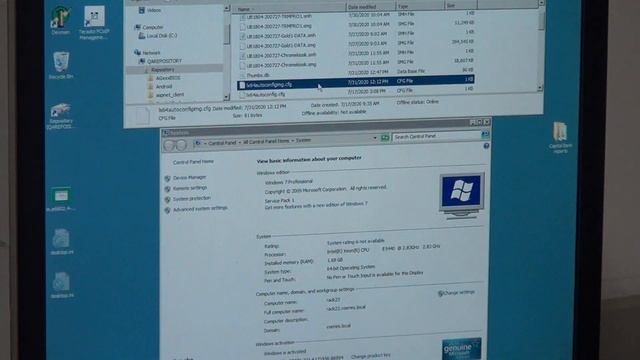Sort files by Date modified column header
Image resolution: width=640 pixels, height=360 pixels.
[x=371, y=7]
